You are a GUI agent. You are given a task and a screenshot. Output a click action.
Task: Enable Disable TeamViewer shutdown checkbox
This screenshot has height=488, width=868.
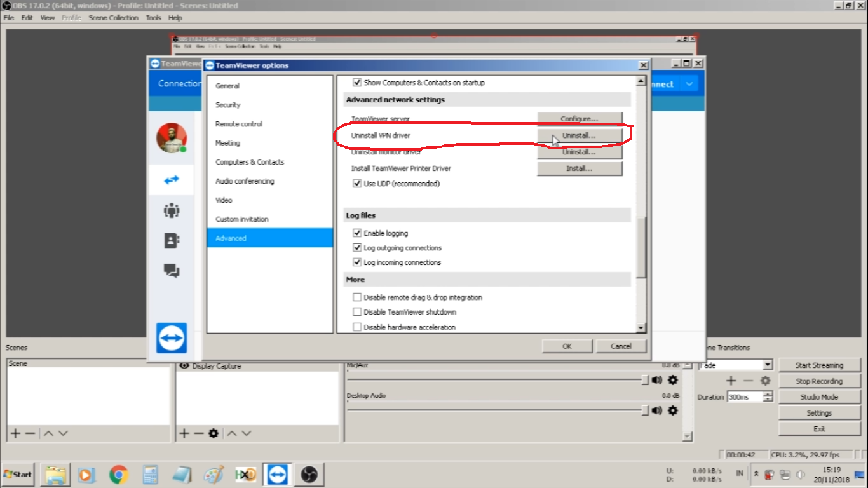tap(357, 312)
